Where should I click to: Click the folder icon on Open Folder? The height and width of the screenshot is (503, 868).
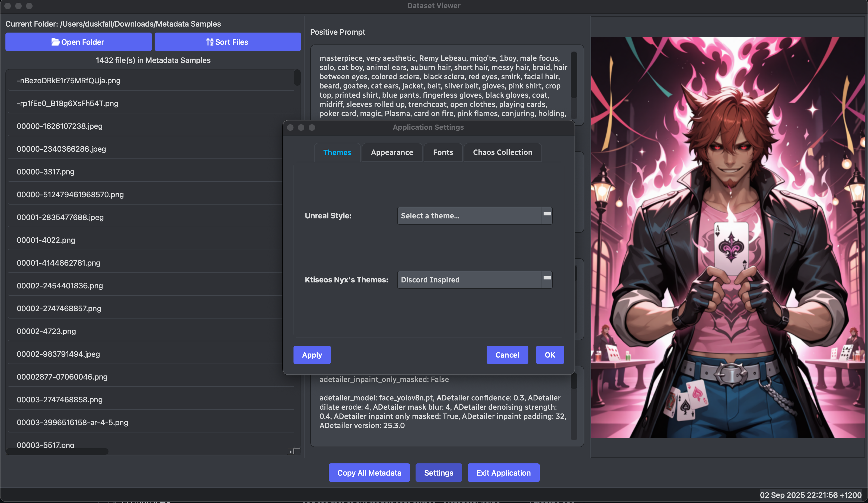click(x=55, y=42)
